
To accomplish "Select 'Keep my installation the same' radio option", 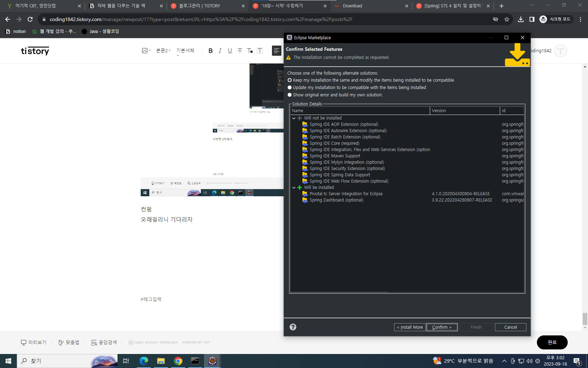I will [x=289, y=80].
